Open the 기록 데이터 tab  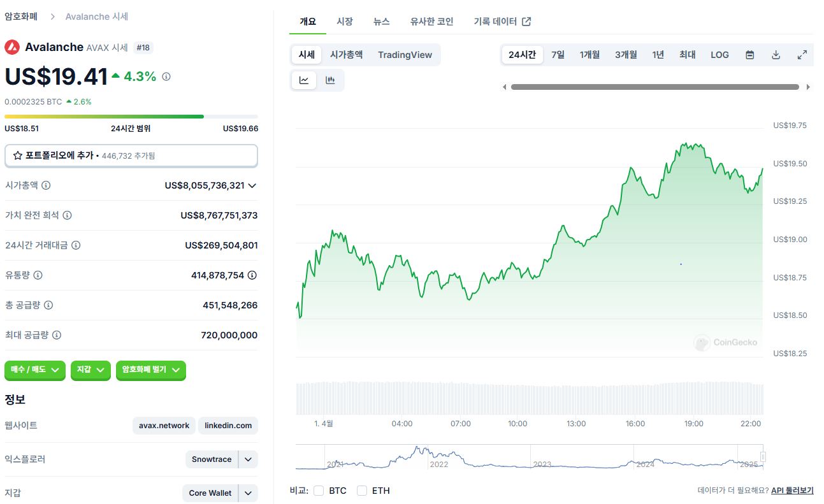point(502,22)
